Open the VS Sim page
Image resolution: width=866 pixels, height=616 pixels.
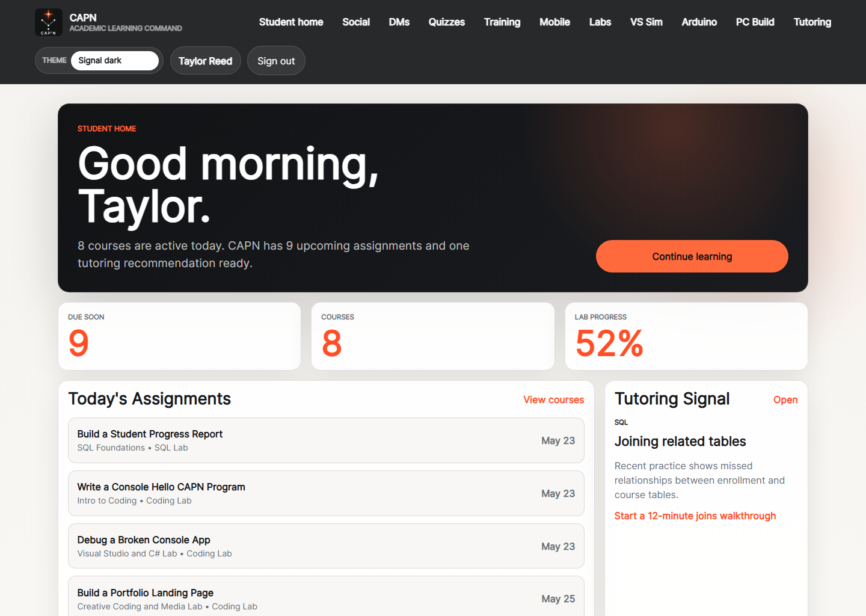coord(646,22)
